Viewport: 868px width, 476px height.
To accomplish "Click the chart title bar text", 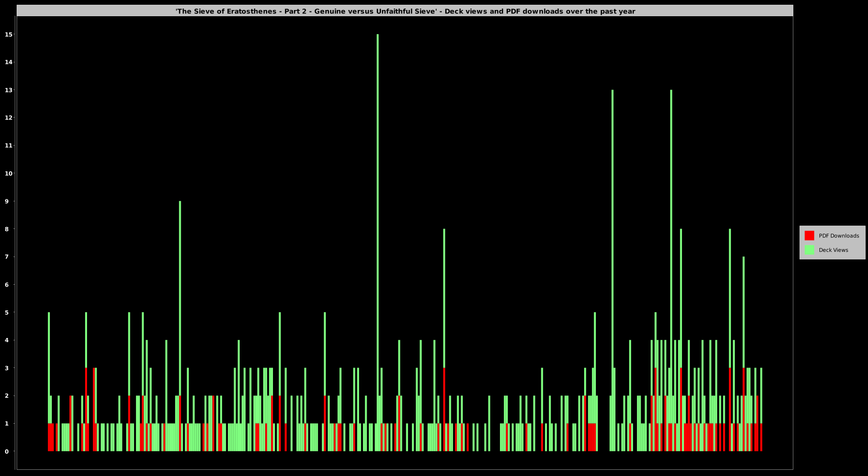I will (x=405, y=11).
